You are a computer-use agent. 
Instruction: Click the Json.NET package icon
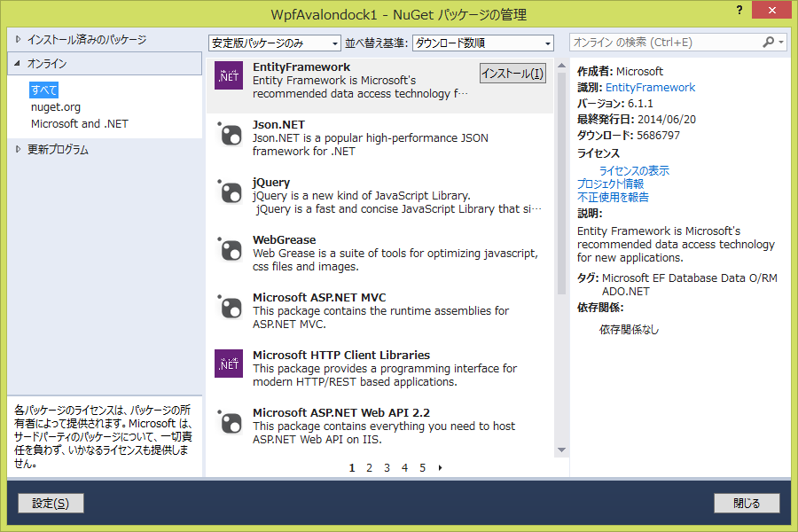(x=230, y=134)
